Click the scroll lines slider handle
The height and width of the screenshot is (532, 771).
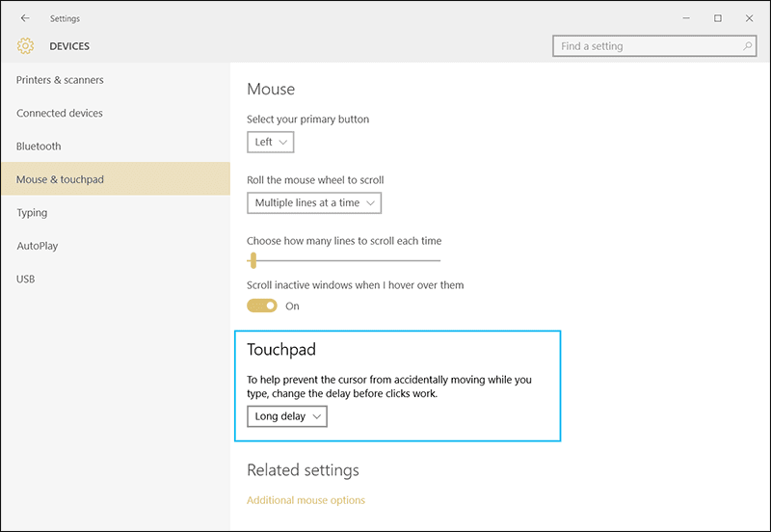click(x=253, y=260)
